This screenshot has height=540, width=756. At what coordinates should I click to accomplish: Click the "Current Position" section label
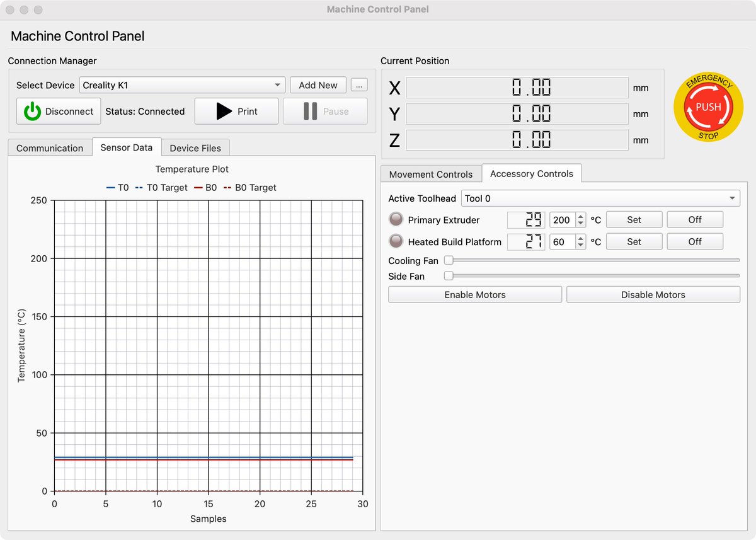pos(415,61)
